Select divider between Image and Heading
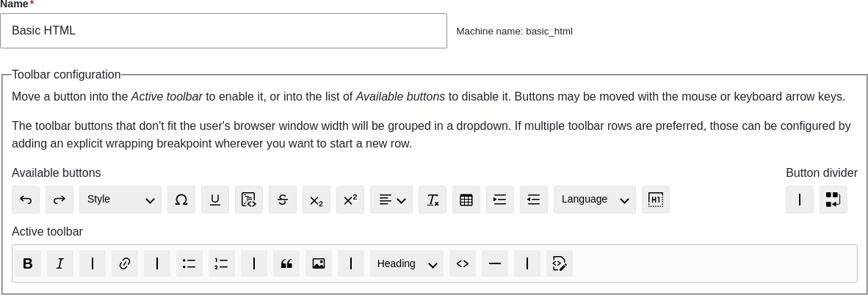Screen dimensions: 868x295 tap(351, 263)
